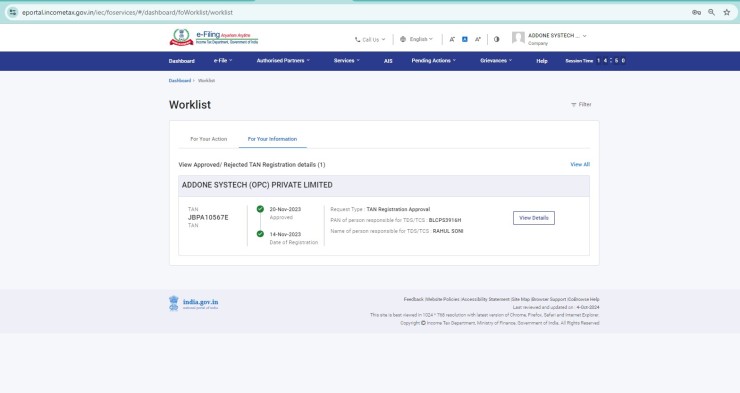Click the name RAHUL SONI
Screen dimensions: 740x393
[448, 231]
